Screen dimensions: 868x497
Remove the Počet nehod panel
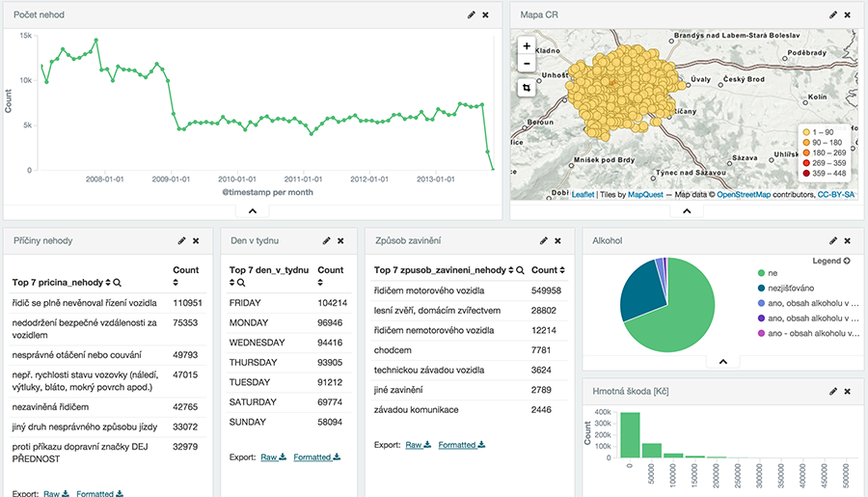(x=485, y=15)
